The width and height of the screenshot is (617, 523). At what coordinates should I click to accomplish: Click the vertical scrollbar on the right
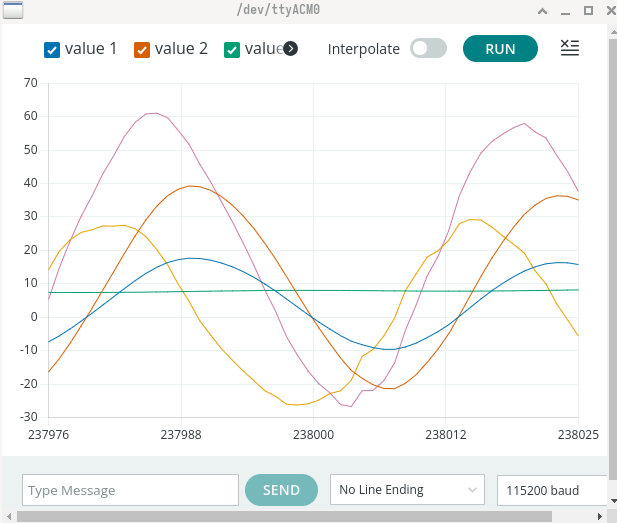pyautogui.click(x=612, y=250)
